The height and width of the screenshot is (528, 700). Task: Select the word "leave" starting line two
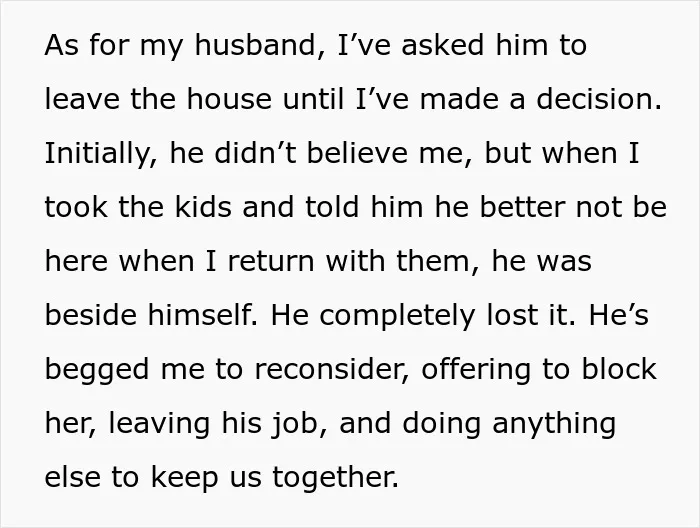click(82, 99)
